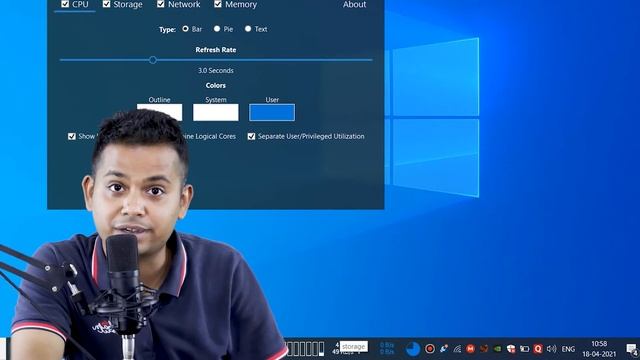The width and height of the screenshot is (640, 360).
Task: Open the clock showing 10:58
Action: pyautogui.click(x=599, y=349)
